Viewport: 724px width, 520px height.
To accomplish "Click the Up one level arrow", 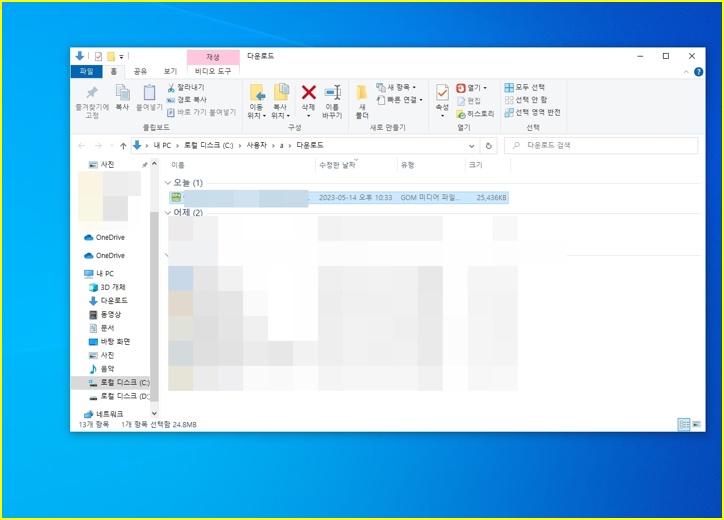I will click(123, 146).
